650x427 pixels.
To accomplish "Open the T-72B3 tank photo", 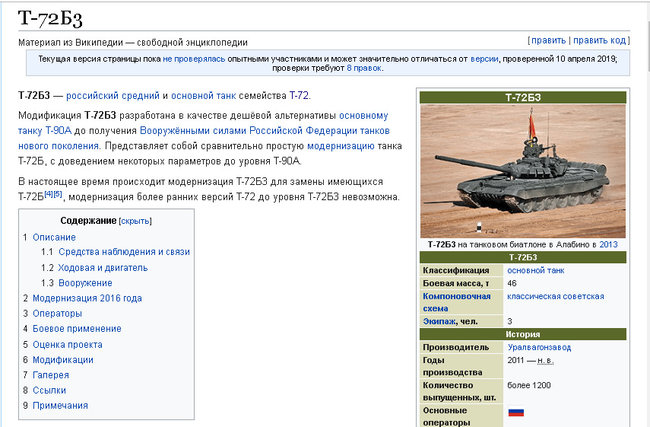I will [523, 171].
